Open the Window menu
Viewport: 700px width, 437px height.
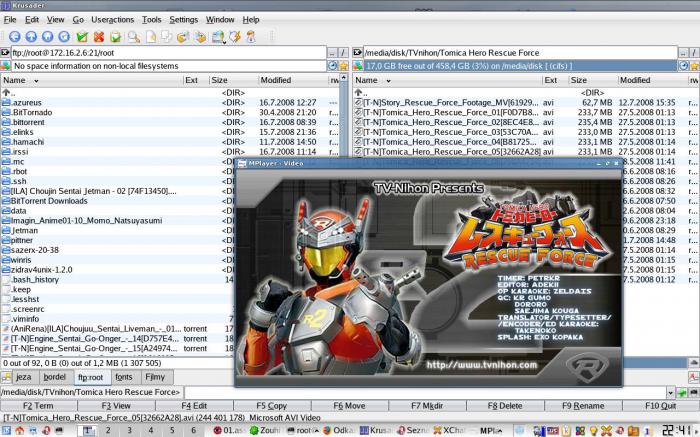[x=220, y=20]
